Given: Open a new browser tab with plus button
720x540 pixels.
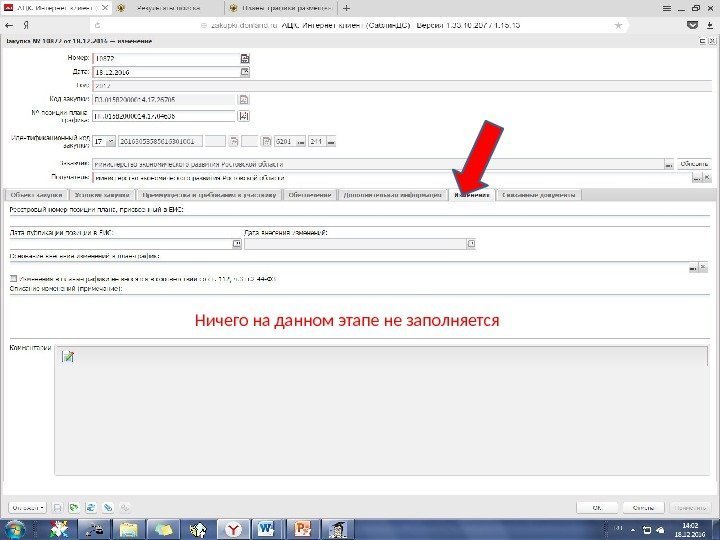Looking at the screenshot, I should (347, 8).
